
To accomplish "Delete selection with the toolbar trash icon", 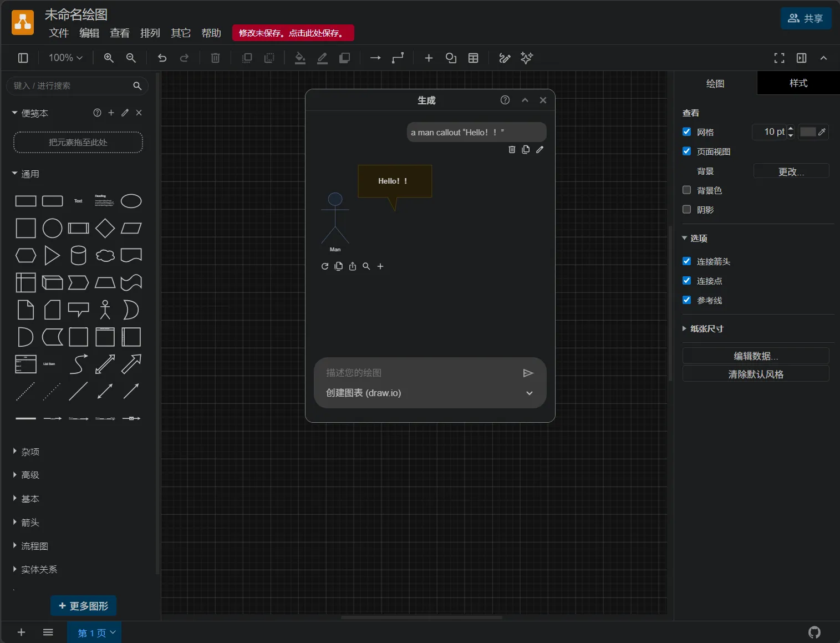I will point(216,58).
